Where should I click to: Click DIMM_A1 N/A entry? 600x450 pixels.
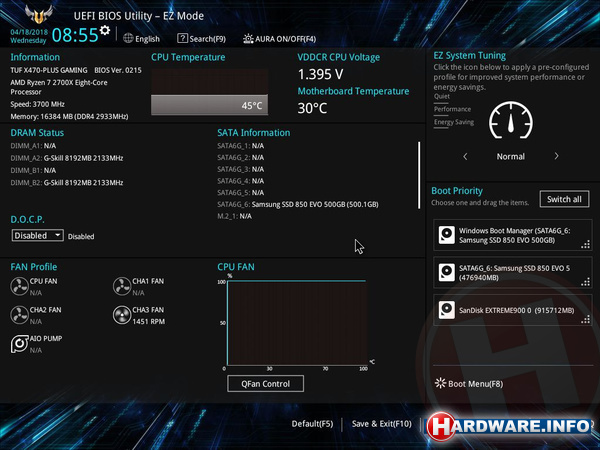point(33,146)
